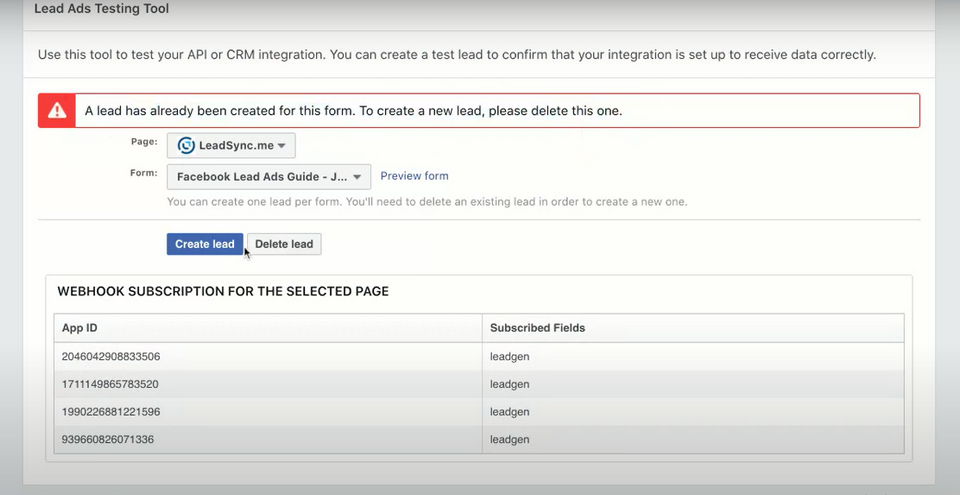Click the Subscribed Fields column header
The height and width of the screenshot is (495, 960).
[537, 328]
